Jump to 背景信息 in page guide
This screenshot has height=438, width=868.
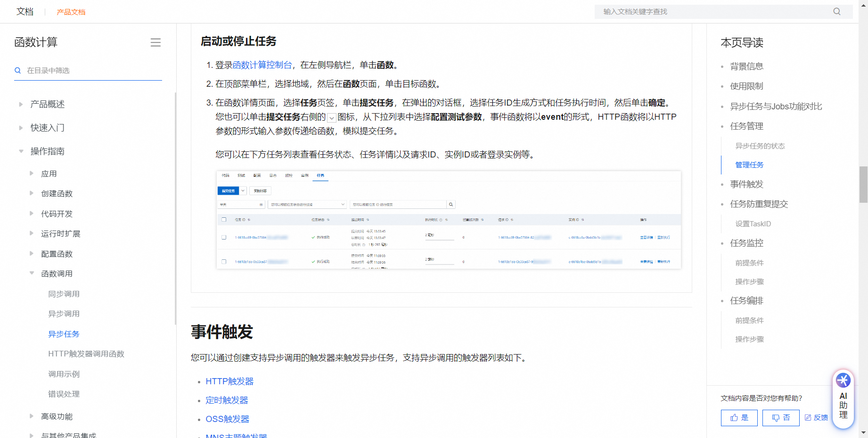[x=746, y=66]
